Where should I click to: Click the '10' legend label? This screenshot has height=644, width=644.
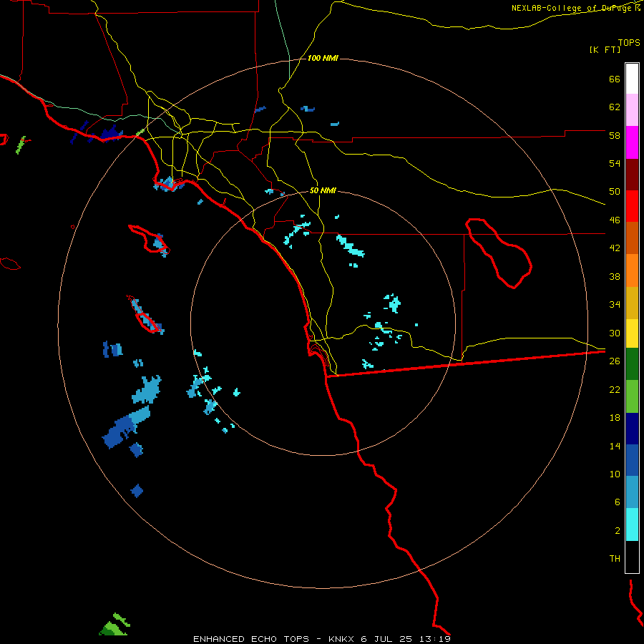click(x=615, y=474)
